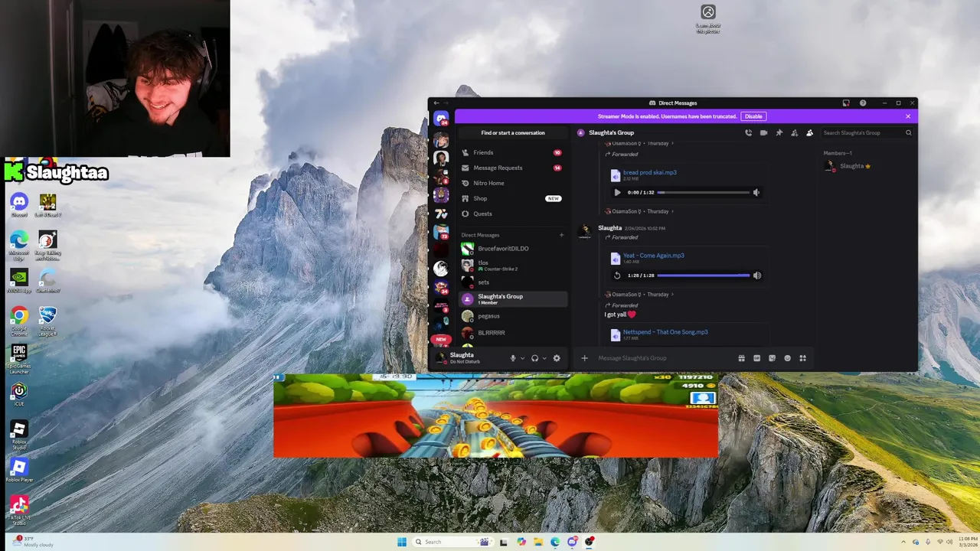
Task: Disable Streamer Mode via banner button
Action: [753, 116]
